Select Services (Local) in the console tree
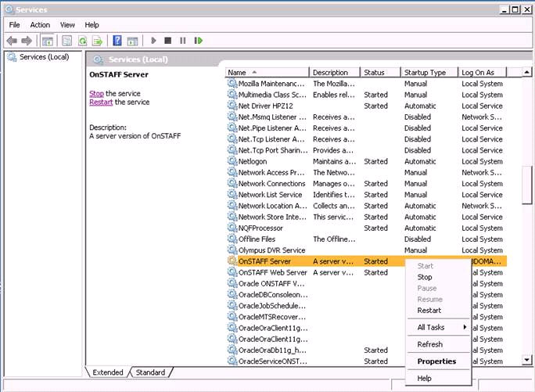Viewport: 535px width, 392px height. tap(44, 57)
